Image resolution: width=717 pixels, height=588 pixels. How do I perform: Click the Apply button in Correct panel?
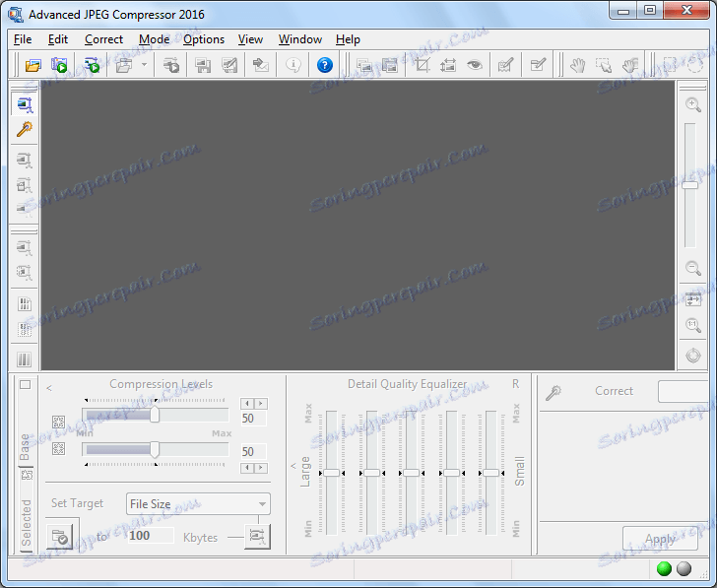[x=660, y=539]
